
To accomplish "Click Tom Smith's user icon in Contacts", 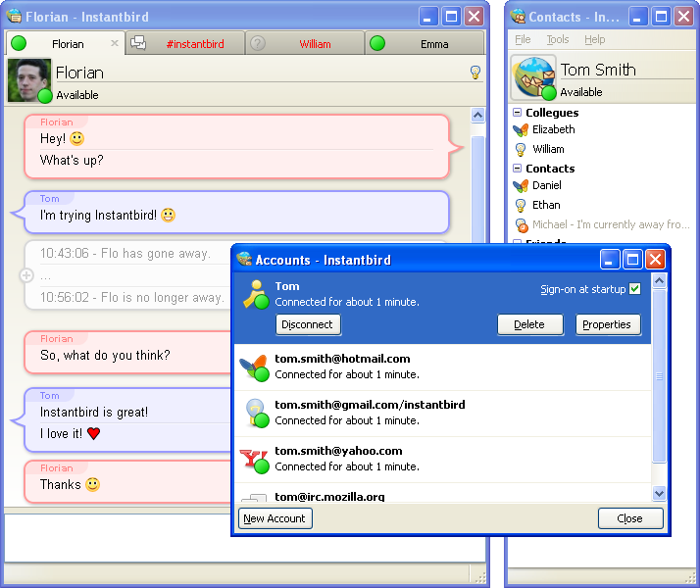I will click(x=533, y=77).
